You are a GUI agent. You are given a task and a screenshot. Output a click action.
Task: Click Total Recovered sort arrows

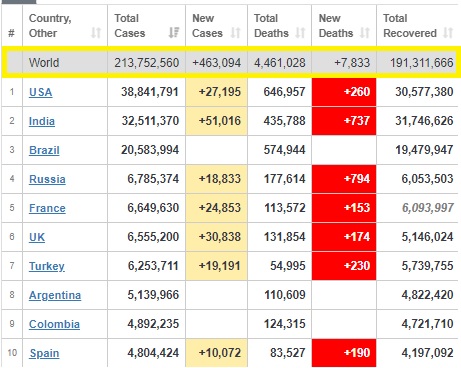(x=448, y=33)
